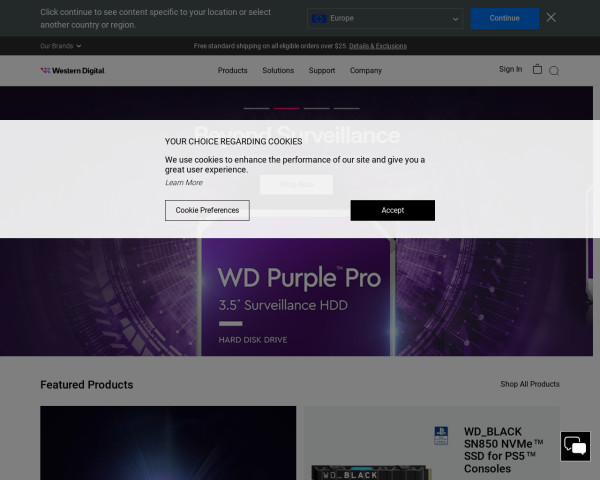Close the location banner with X
Viewport: 600px width, 480px height.
(x=551, y=18)
